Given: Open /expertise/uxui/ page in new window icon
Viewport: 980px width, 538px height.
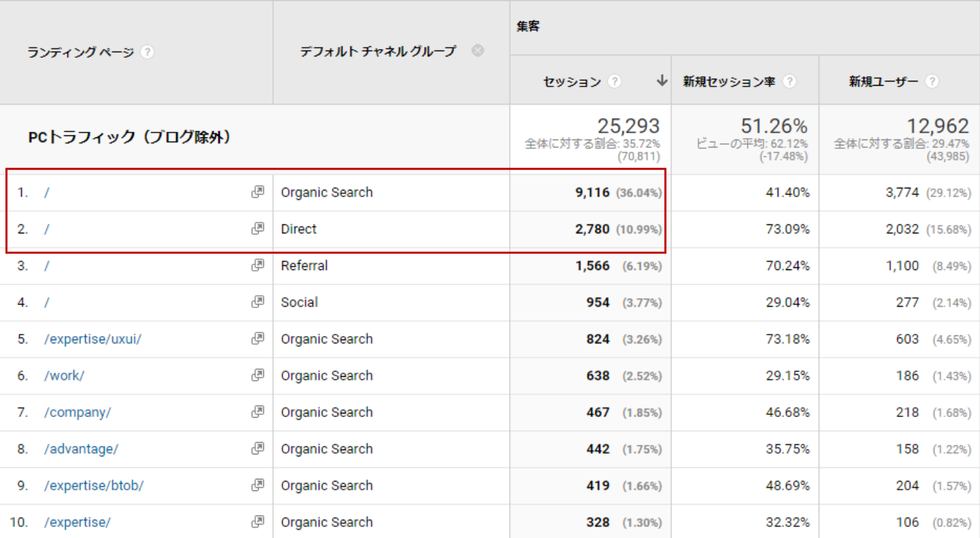Looking at the screenshot, I should pyautogui.click(x=257, y=339).
